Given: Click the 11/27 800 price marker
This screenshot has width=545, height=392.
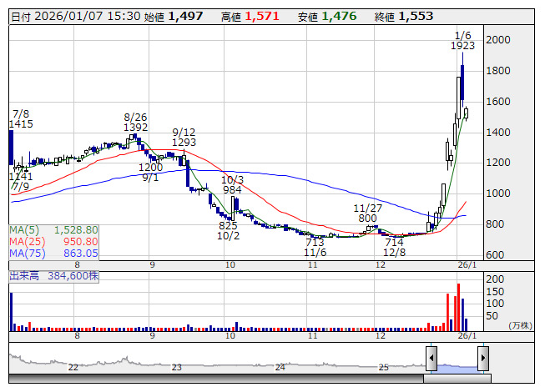Looking at the screenshot, I should (367, 213).
